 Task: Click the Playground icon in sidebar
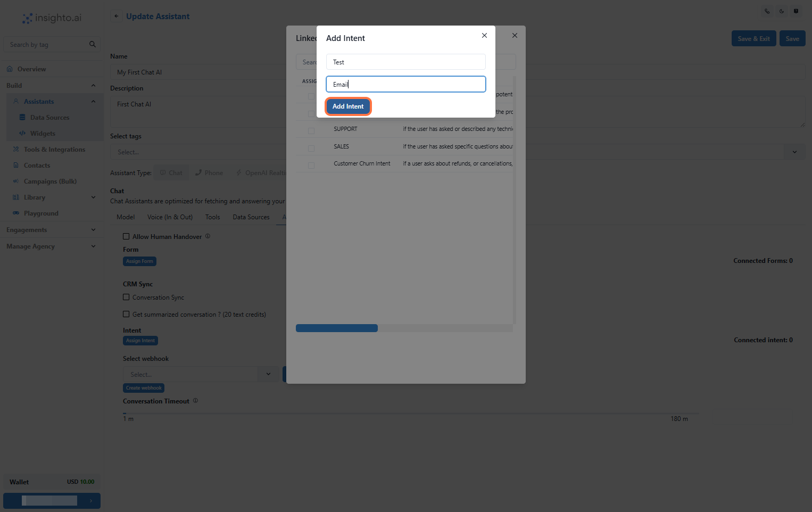coord(16,213)
